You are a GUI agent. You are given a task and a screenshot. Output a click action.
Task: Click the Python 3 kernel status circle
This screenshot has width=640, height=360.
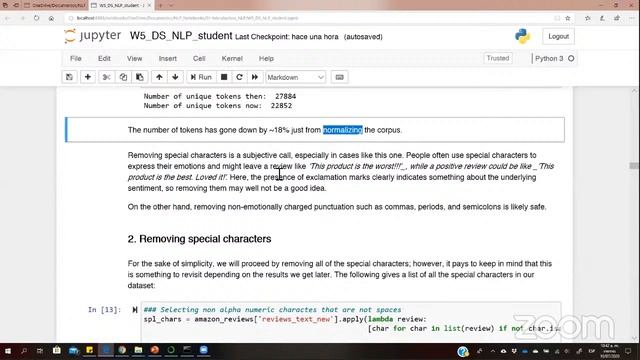[x=571, y=58]
